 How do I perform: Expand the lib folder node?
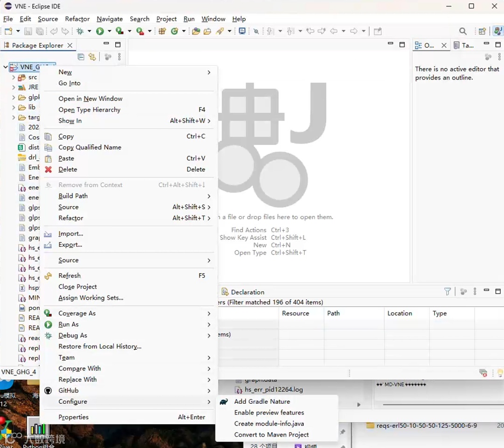(x=13, y=107)
